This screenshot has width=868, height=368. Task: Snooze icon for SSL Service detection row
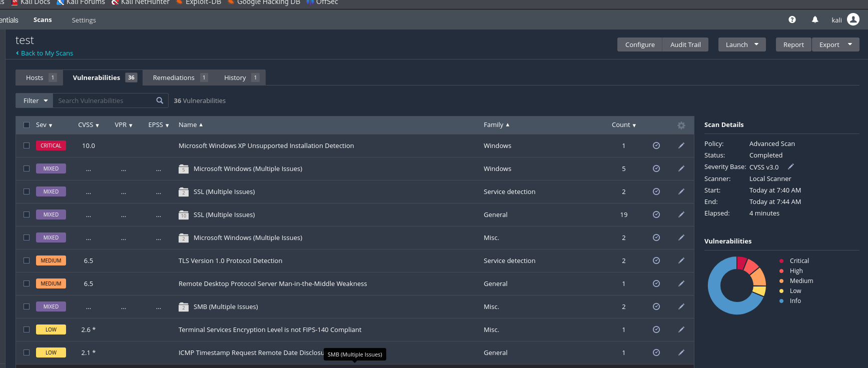(656, 191)
